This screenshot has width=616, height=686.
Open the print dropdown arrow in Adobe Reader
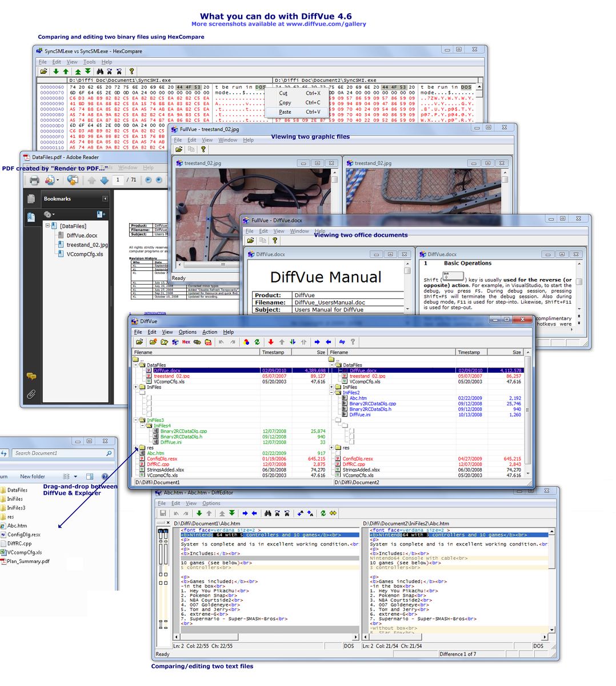click(57, 180)
